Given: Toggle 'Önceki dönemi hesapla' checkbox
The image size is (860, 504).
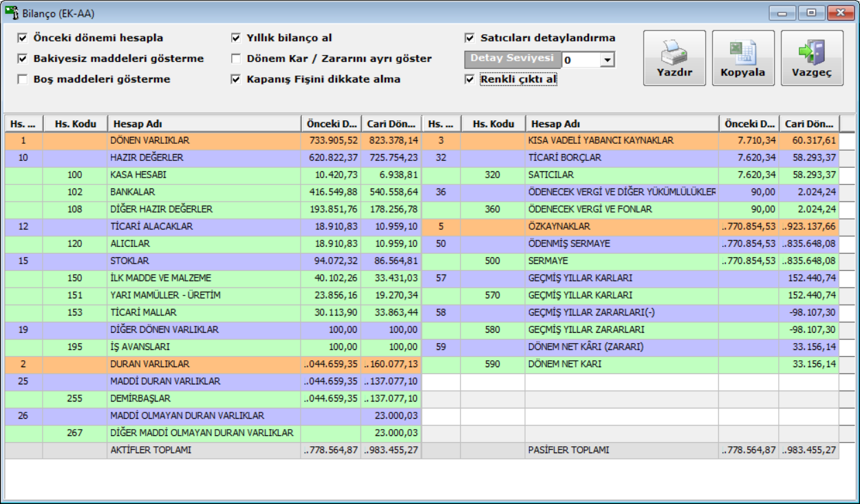Looking at the screenshot, I should [x=23, y=38].
